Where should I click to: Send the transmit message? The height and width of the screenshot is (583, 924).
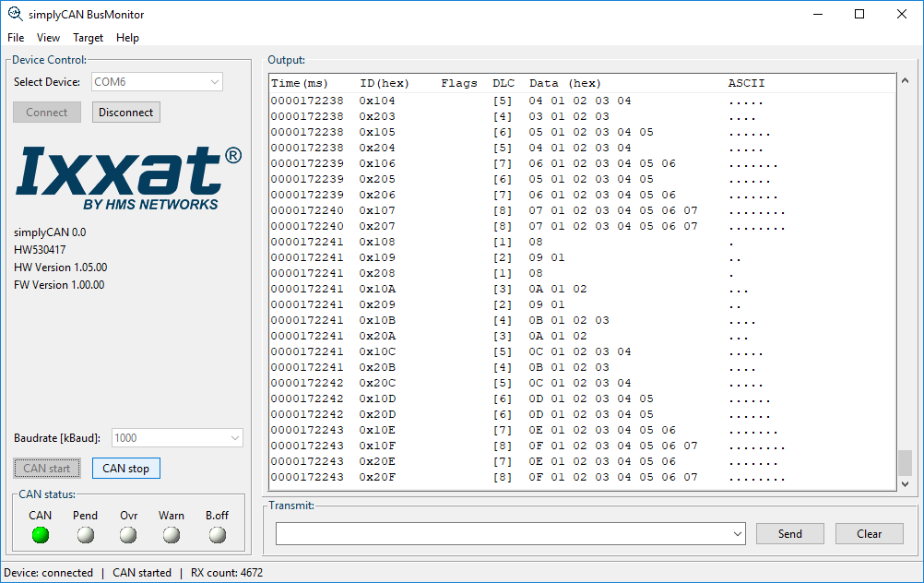(789, 534)
